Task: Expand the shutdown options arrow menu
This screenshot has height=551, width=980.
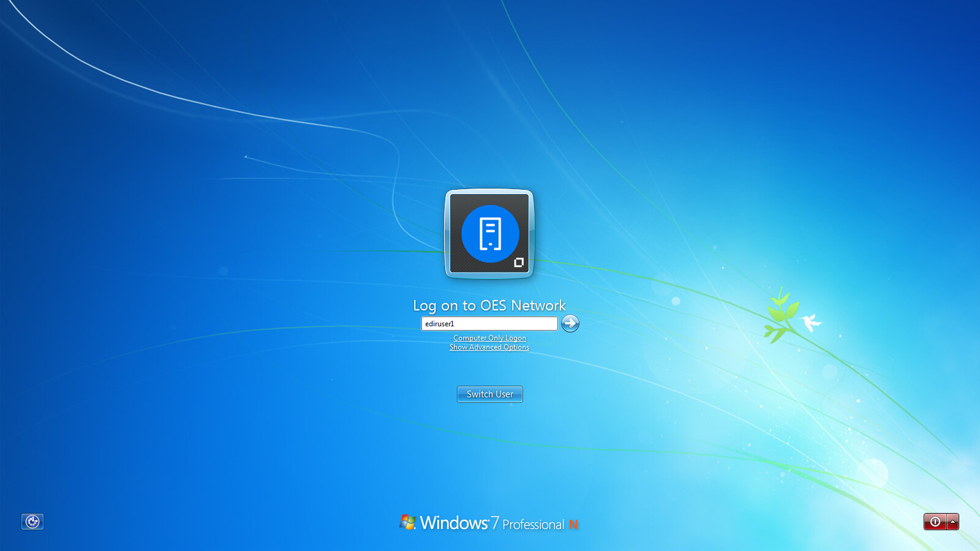Action: tap(953, 522)
